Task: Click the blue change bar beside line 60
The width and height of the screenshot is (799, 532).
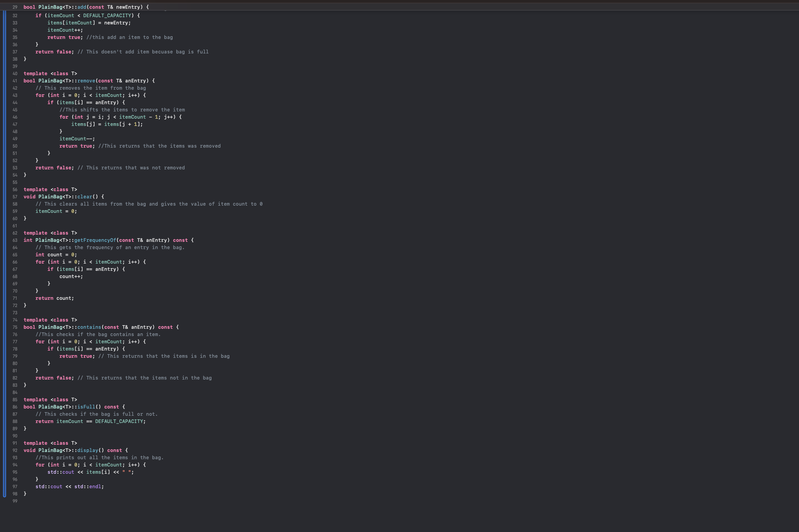Action: pyautogui.click(x=5, y=219)
